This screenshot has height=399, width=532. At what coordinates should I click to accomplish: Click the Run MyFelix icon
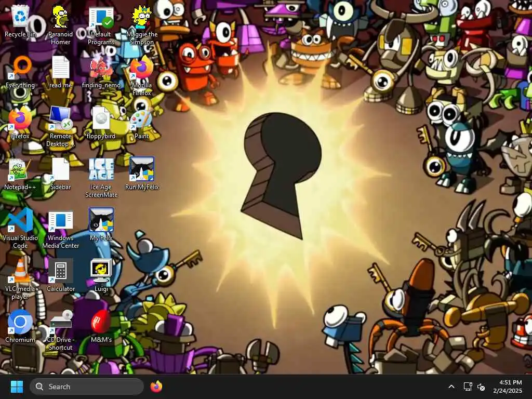142,174
